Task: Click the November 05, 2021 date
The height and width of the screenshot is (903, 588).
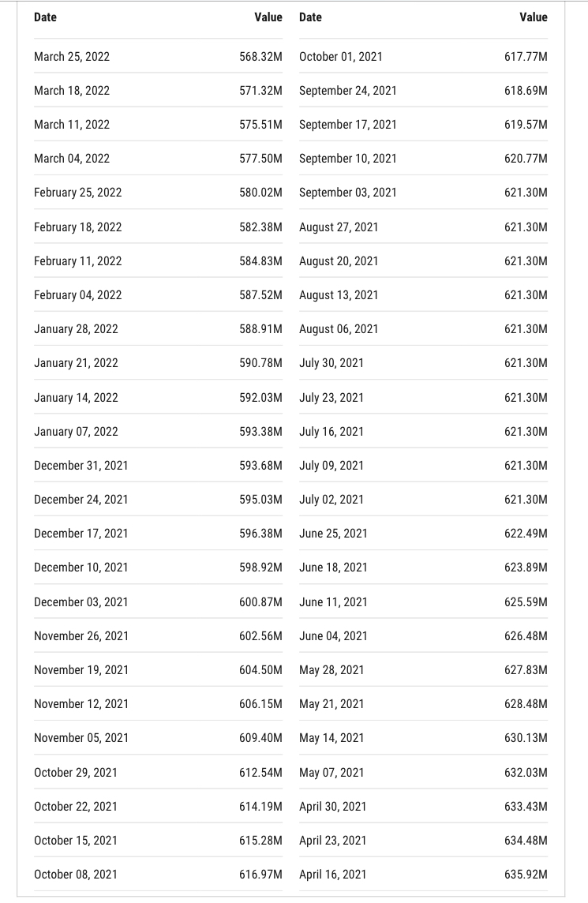Action: point(81,738)
